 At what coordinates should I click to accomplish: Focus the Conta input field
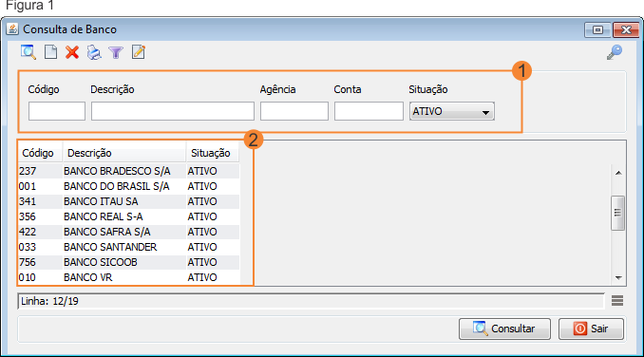pyautogui.click(x=369, y=111)
